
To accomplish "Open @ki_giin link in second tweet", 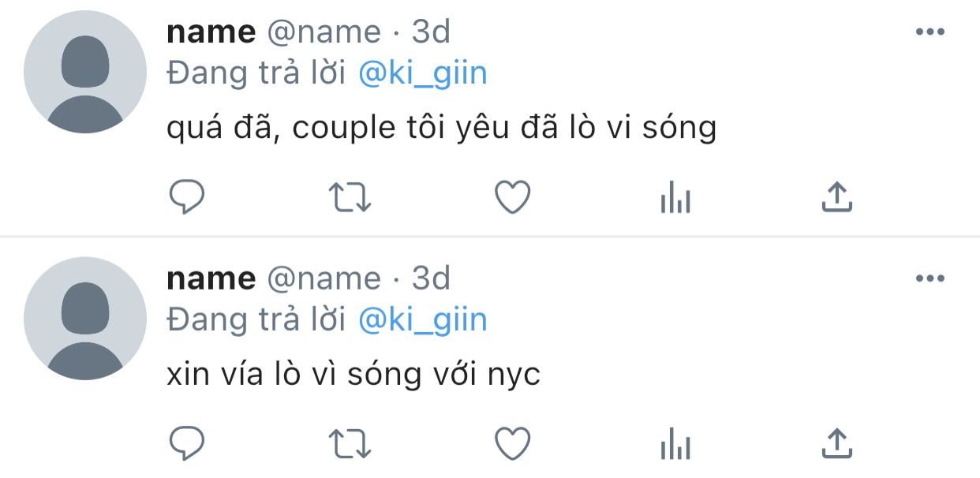I will click(422, 320).
